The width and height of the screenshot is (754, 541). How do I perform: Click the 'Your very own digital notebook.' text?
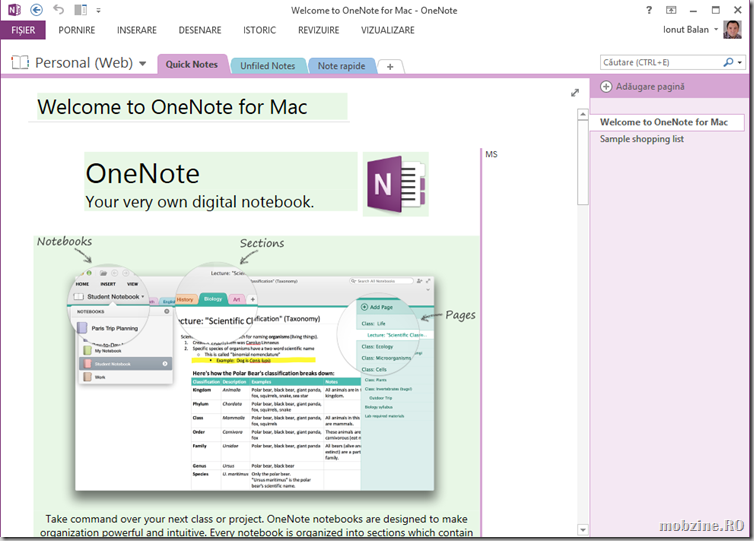(x=200, y=202)
